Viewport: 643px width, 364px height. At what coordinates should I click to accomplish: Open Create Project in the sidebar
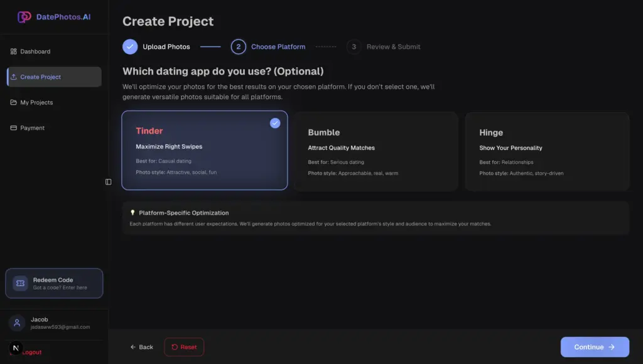[54, 77]
